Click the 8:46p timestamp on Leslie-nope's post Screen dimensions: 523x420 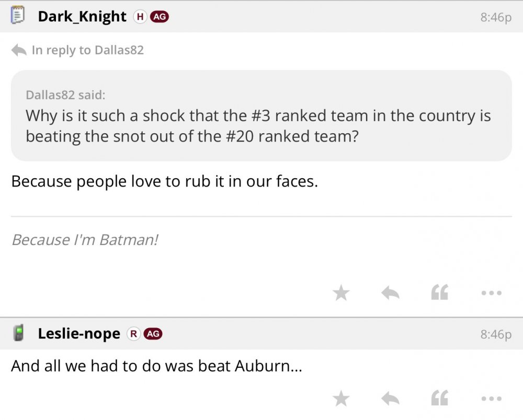coord(495,334)
